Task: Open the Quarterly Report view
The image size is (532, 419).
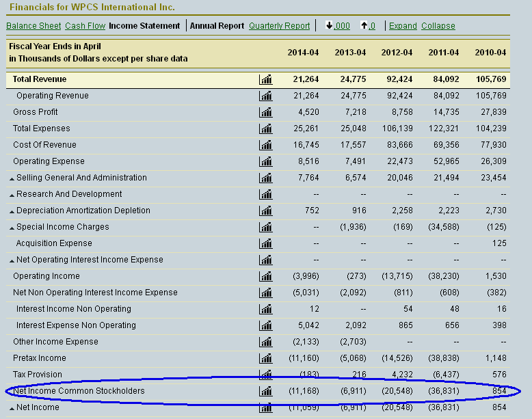Action: click(x=279, y=26)
